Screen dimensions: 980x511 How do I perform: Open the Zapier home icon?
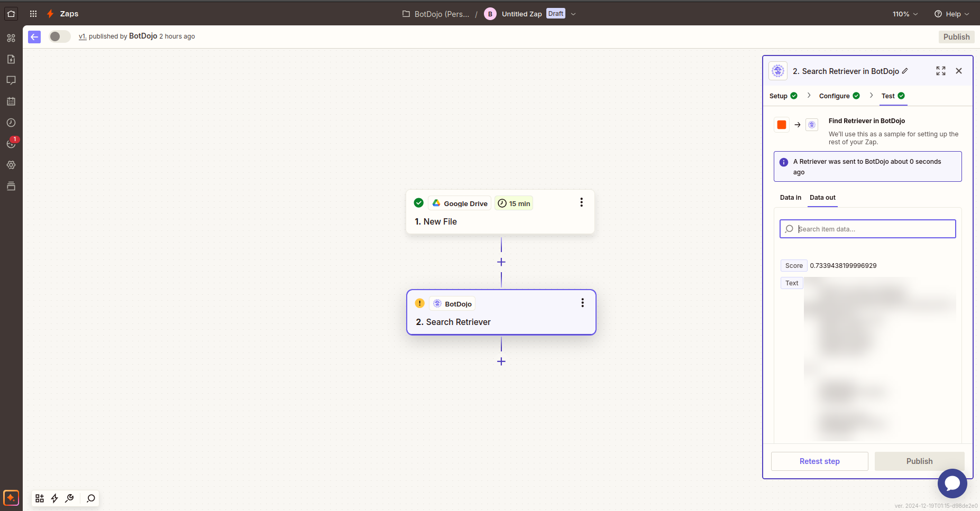[x=11, y=14]
